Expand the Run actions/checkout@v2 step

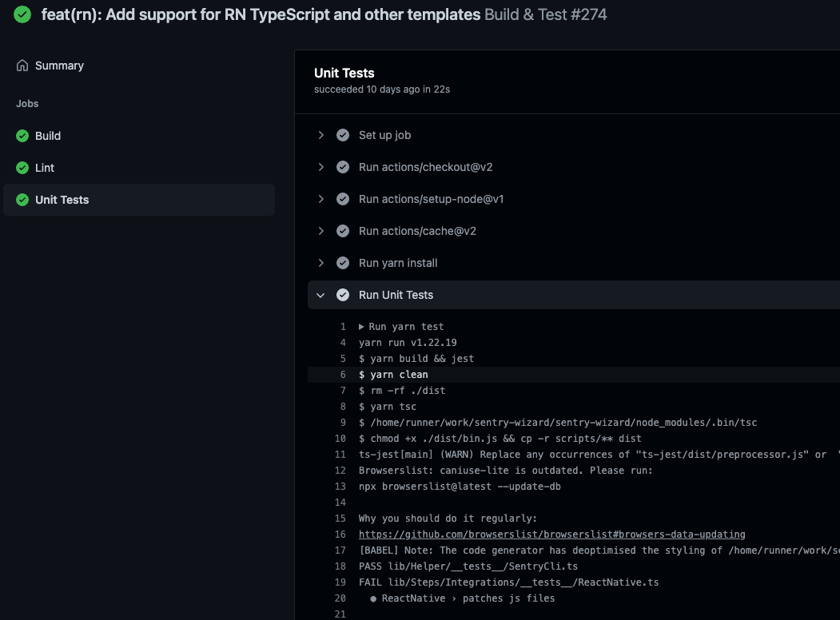(320, 167)
